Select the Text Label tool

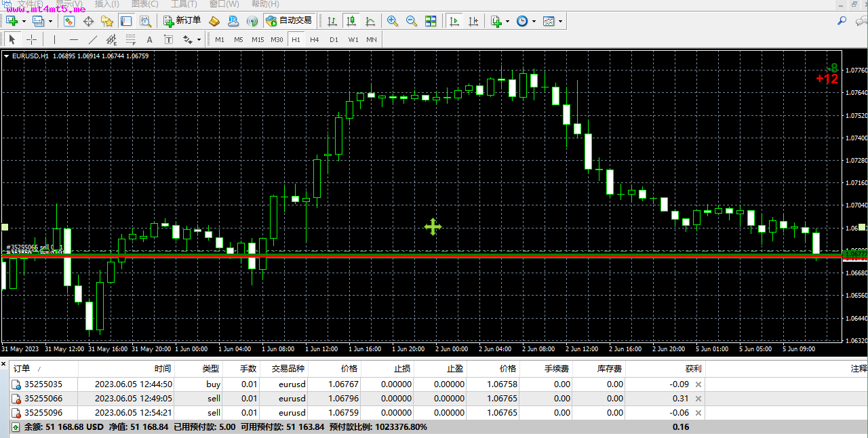tap(169, 39)
